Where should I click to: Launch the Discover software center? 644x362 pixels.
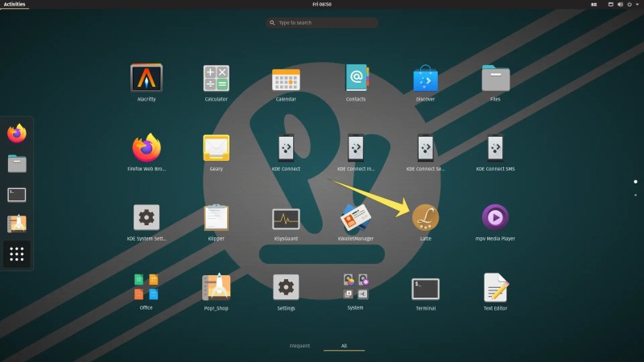[425, 78]
